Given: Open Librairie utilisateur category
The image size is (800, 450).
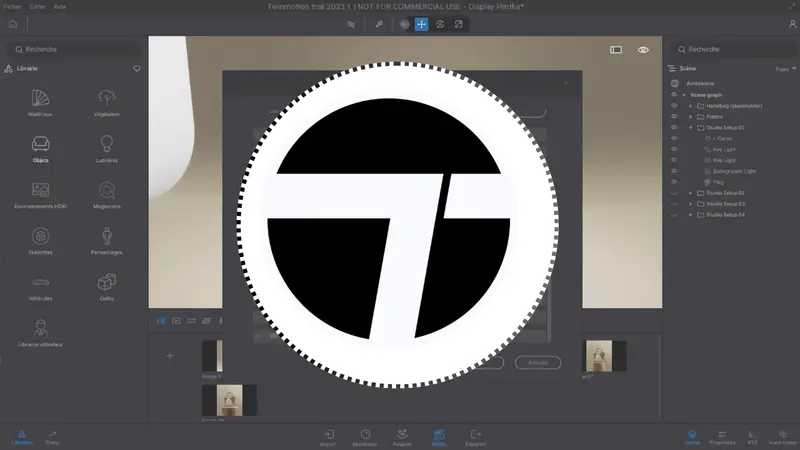Looking at the screenshot, I should click(x=40, y=333).
